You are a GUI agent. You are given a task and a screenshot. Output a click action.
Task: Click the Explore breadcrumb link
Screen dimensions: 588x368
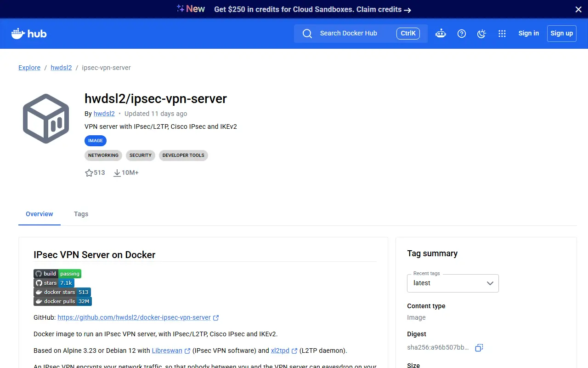click(x=29, y=68)
